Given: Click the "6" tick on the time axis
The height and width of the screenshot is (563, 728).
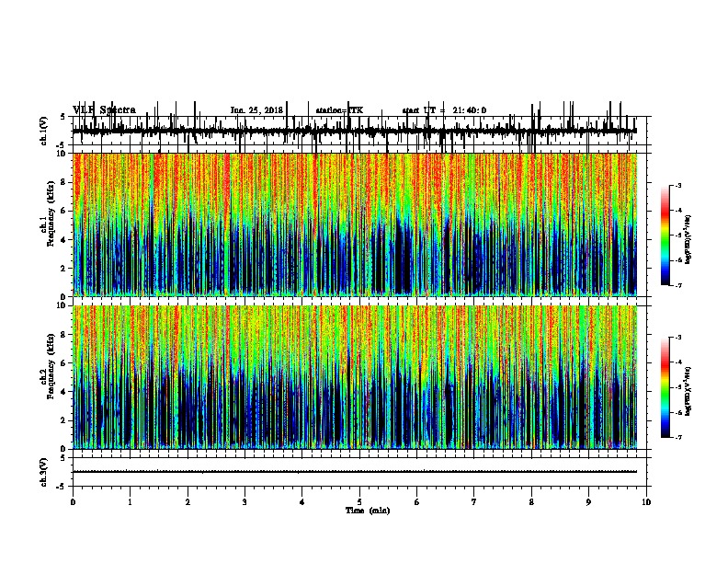Looking at the screenshot, I should (417, 502).
